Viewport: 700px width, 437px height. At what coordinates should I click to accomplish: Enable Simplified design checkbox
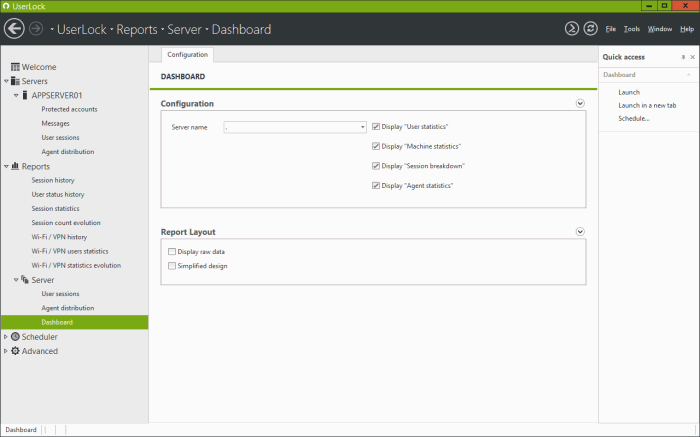(172, 266)
